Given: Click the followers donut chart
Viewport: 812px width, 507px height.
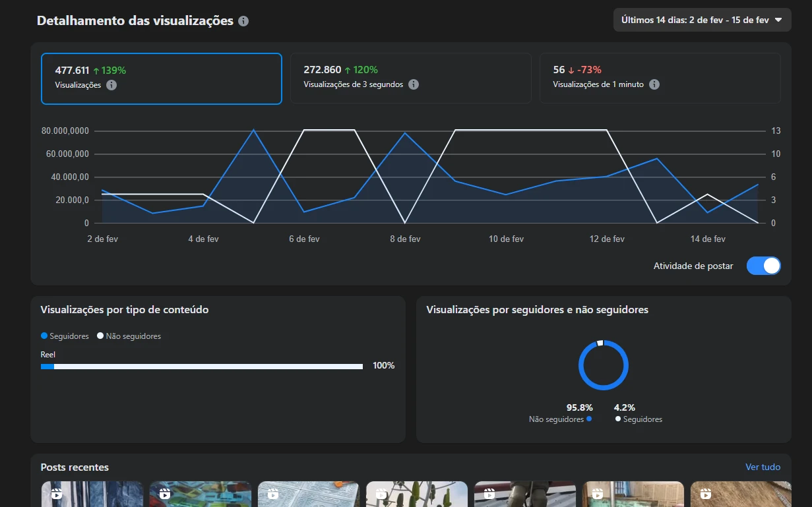Looking at the screenshot, I should [x=603, y=365].
